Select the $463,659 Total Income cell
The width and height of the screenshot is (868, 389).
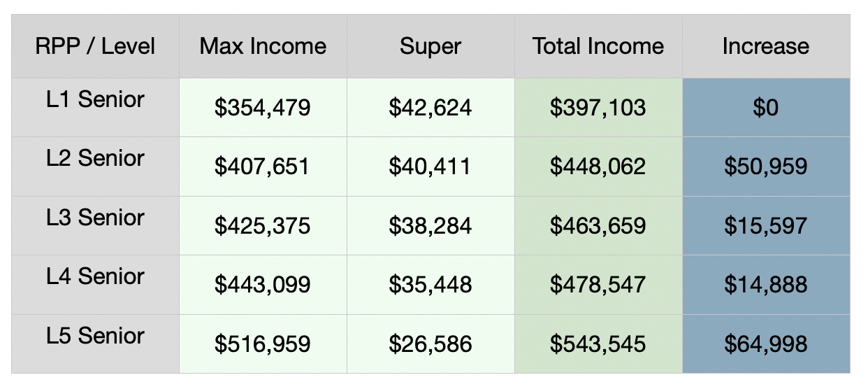coord(598,226)
